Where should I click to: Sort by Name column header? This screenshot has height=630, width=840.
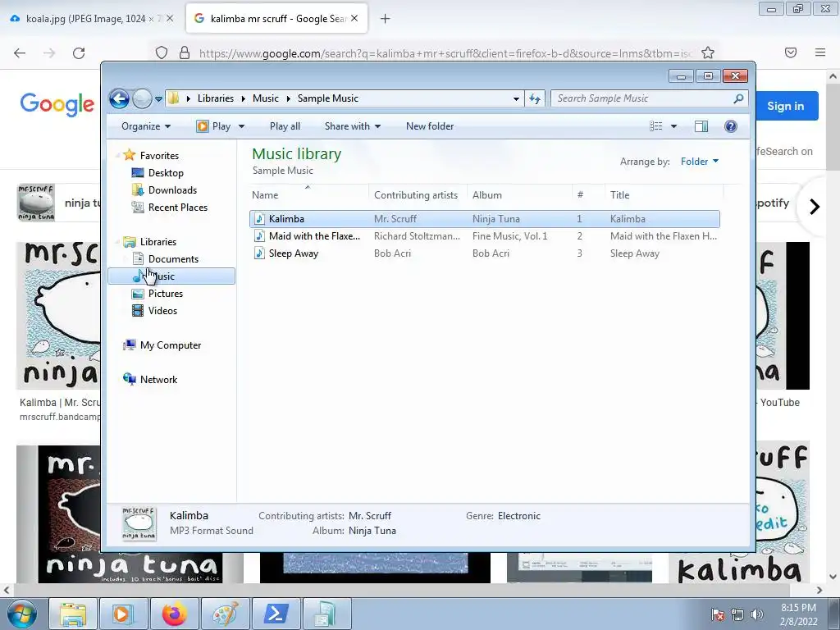click(x=309, y=195)
